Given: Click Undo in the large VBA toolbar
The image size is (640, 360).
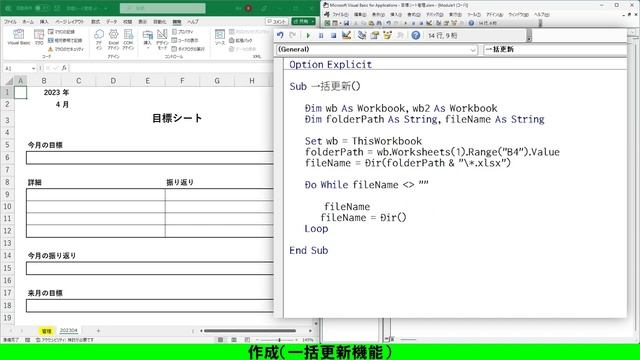Looking at the screenshot, I should (x=280, y=36).
